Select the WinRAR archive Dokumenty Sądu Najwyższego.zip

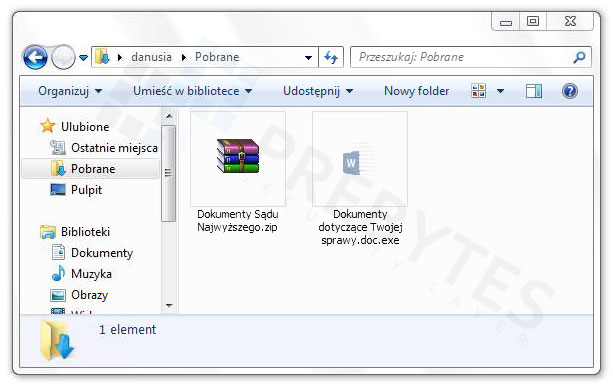pos(238,172)
